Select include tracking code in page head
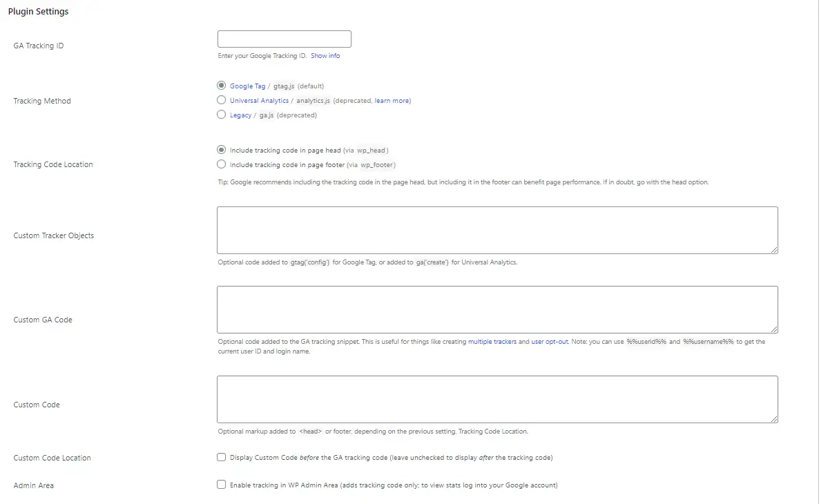 221,149
